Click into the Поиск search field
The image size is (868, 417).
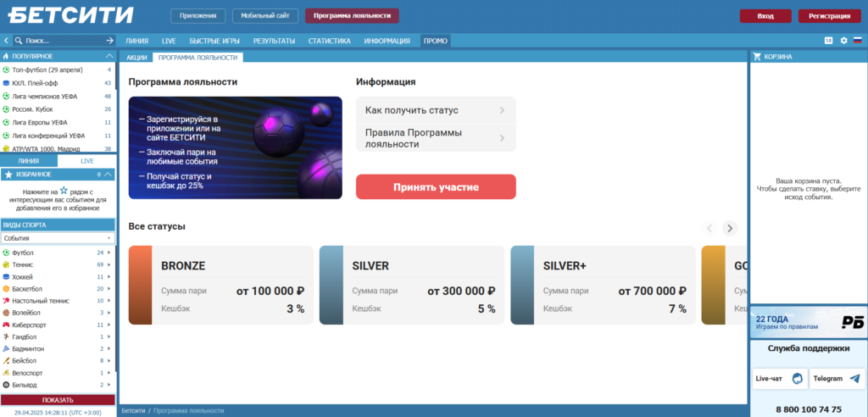click(64, 41)
